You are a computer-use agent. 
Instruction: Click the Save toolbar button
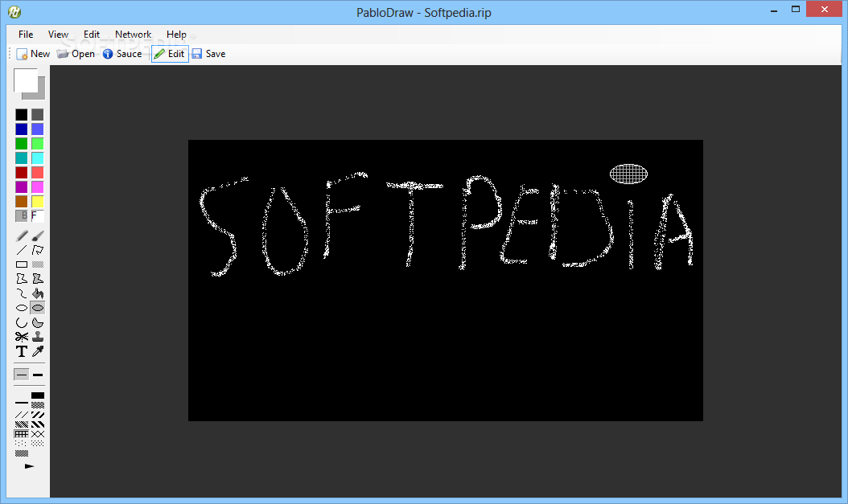tap(208, 54)
